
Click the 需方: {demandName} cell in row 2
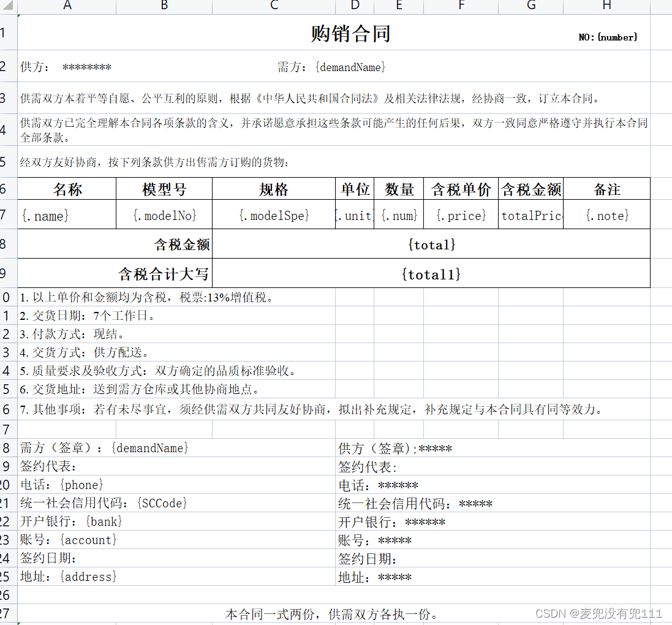tap(331, 67)
